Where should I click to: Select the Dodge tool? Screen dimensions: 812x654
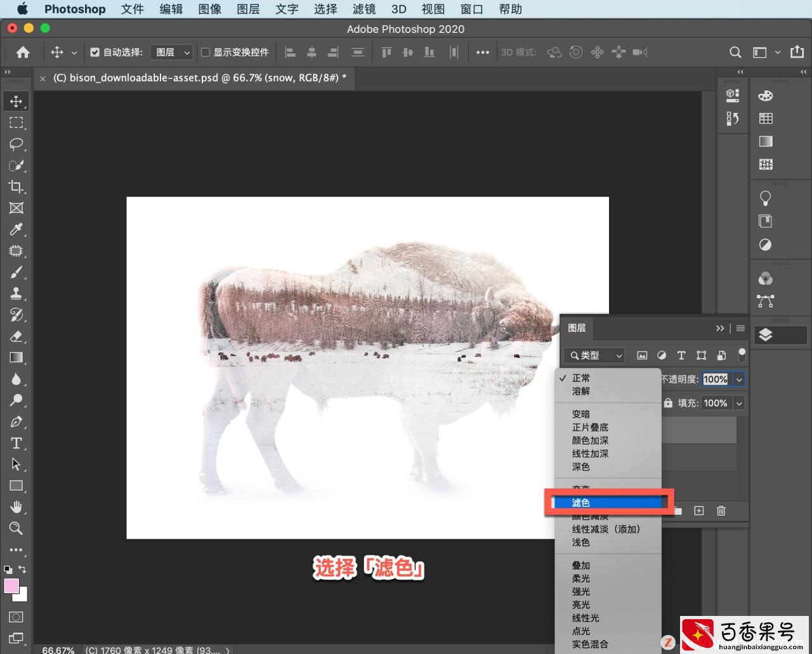(x=16, y=400)
